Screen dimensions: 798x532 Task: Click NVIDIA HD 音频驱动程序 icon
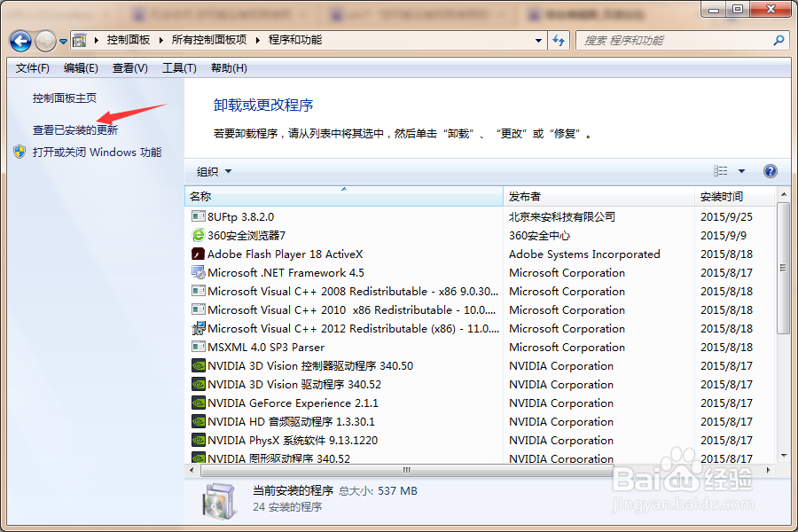click(198, 421)
